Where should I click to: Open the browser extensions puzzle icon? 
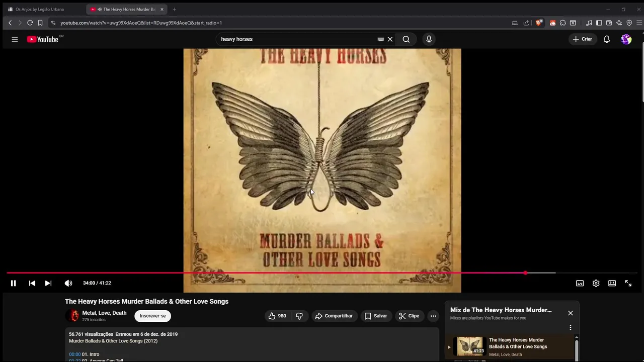pos(563,23)
